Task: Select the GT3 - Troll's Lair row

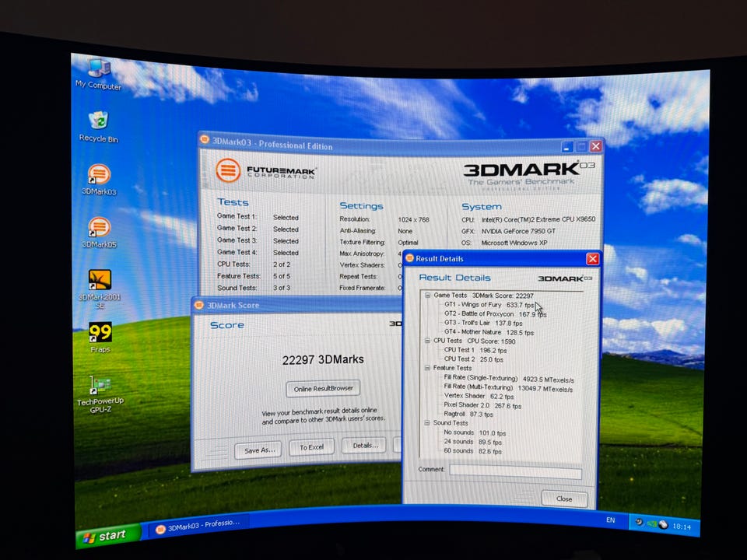Action: point(483,323)
